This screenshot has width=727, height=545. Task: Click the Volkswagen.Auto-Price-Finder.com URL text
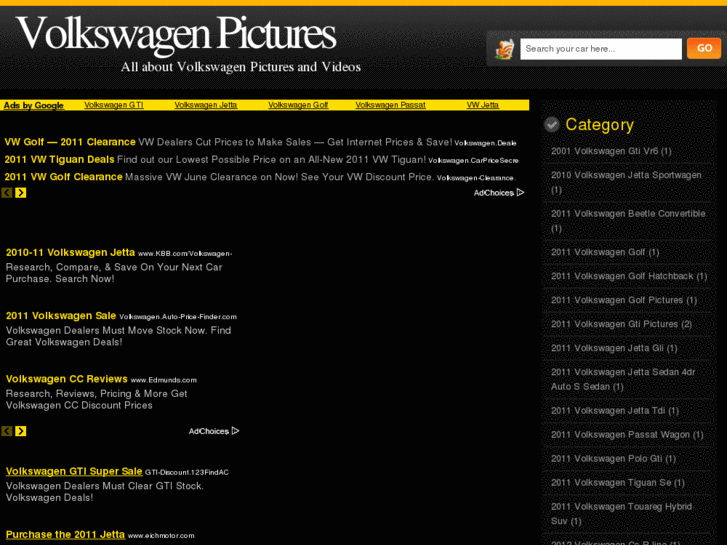pyautogui.click(x=178, y=317)
